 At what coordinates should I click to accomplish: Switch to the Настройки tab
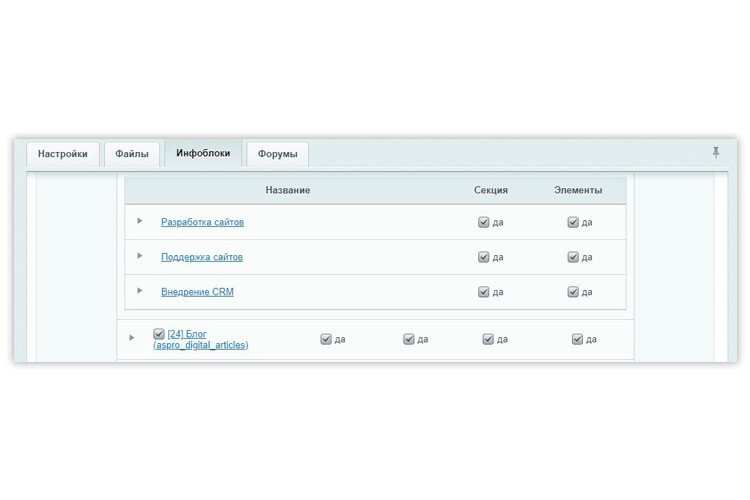(63, 154)
